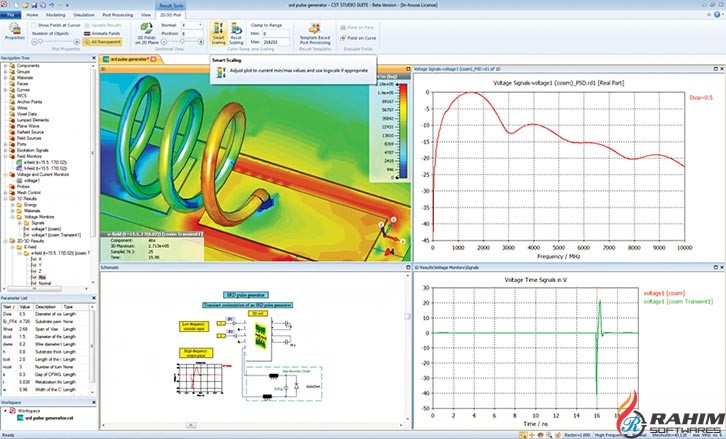Select voltage1 [cosm] in 1D Results
Screen dimensions: 726x439
46,229
